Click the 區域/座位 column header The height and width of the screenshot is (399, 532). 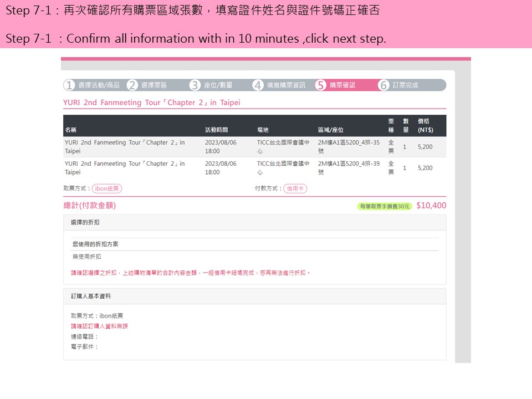(x=331, y=130)
